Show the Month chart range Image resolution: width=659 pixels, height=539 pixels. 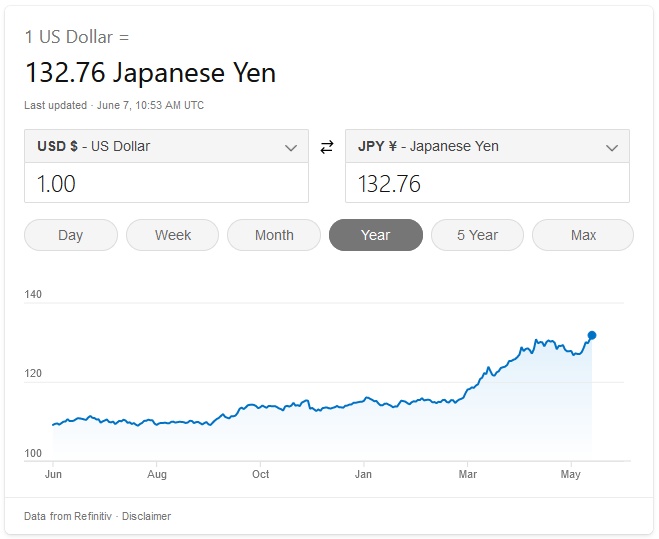[x=274, y=235]
